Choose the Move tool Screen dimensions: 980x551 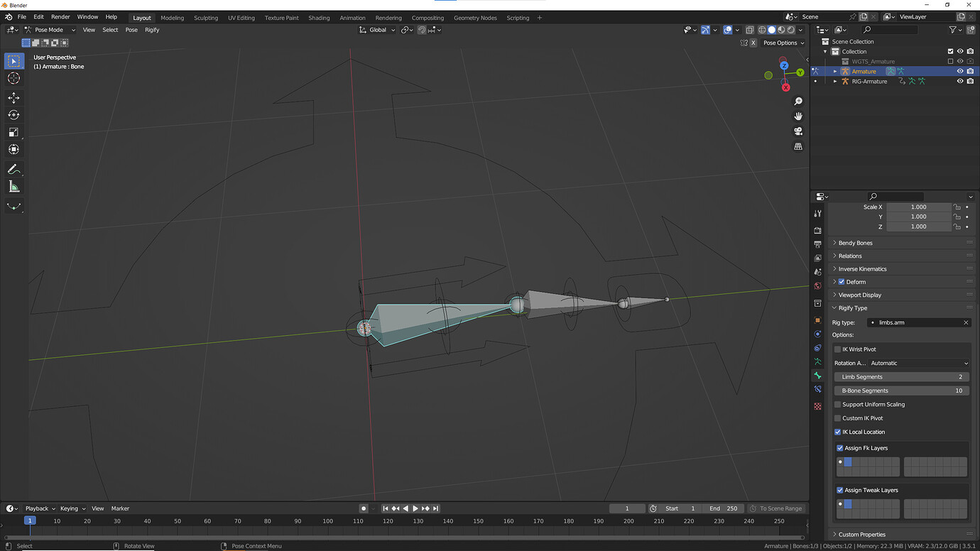[13, 97]
